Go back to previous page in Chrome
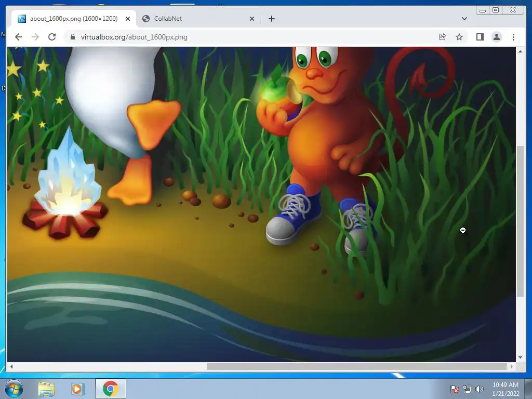Viewport: 532px width, 399px height. [x=19, y=37]
